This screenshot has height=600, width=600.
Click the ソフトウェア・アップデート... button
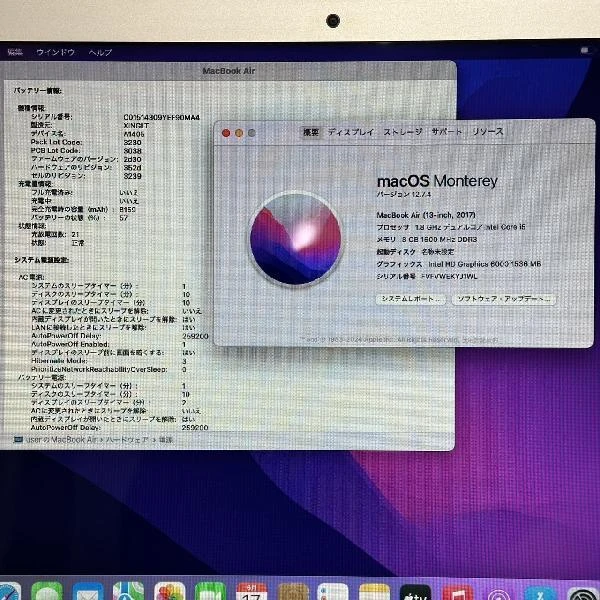coord(504,299)
